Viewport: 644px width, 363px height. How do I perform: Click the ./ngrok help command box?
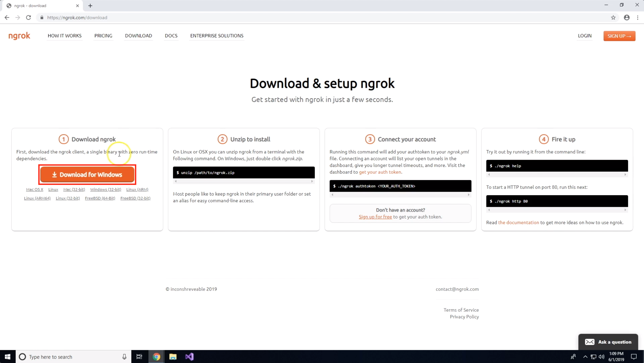click(557, 166)
